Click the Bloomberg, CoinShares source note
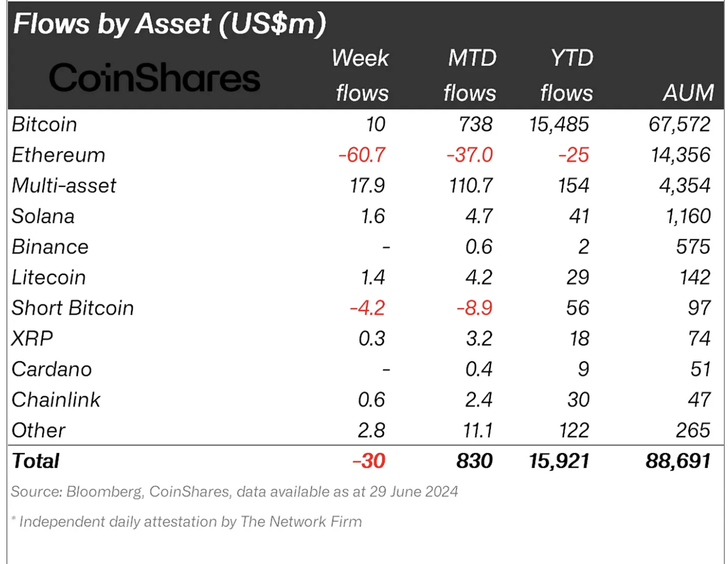 [x=234, y=492]
